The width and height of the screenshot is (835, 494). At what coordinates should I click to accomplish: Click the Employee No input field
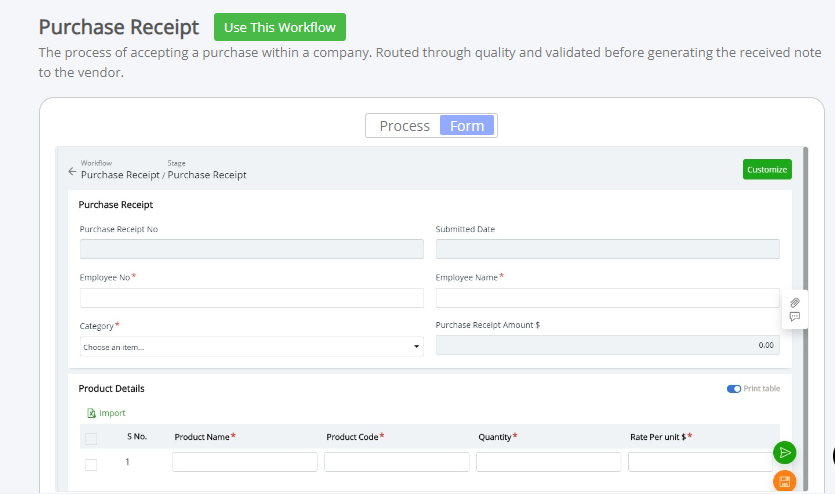click(x=251, y=298)
